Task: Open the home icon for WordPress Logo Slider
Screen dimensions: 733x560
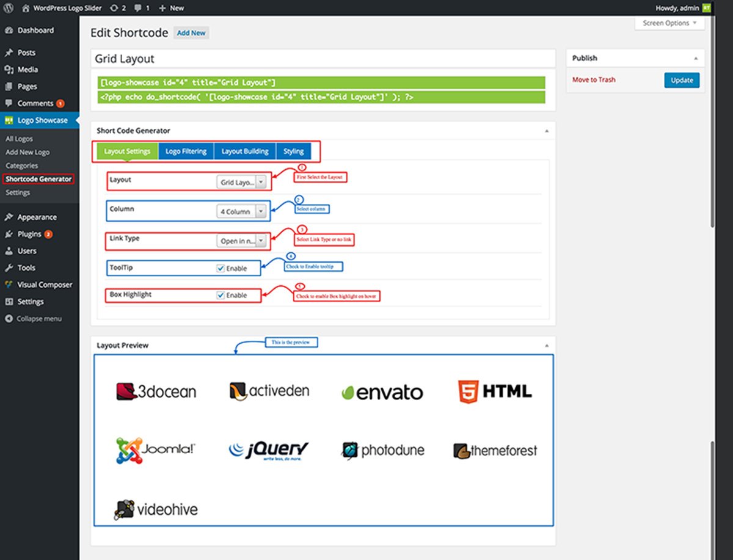Action: [x=26, y=8]
